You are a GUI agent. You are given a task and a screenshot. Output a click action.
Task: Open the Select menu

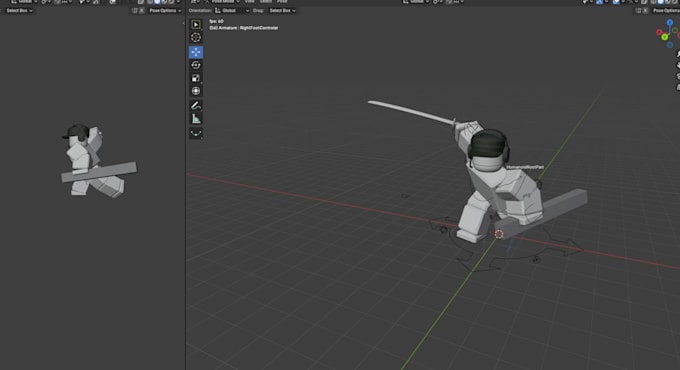(x=265, y=2)
